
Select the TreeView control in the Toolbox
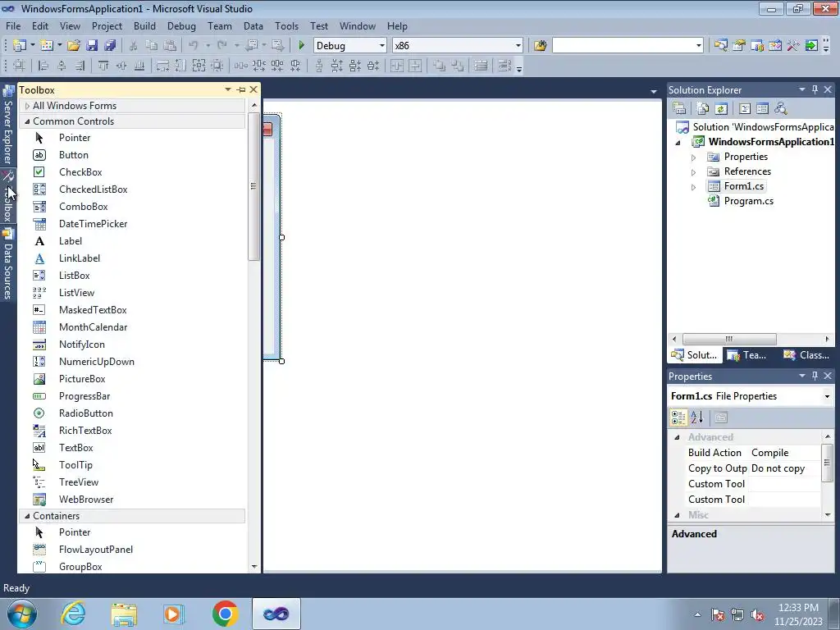(x=132, y=482)
